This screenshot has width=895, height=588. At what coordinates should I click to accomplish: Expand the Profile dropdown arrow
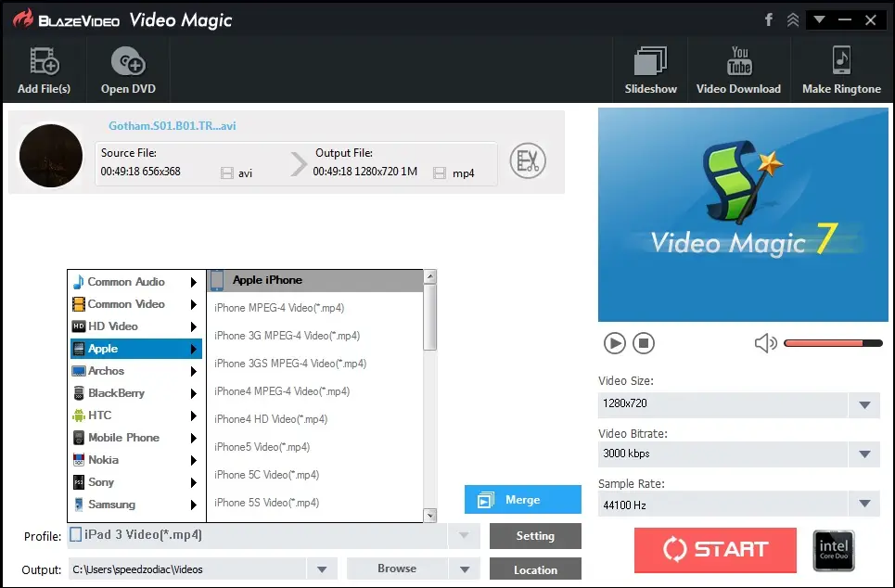click(x=464, y=535)
